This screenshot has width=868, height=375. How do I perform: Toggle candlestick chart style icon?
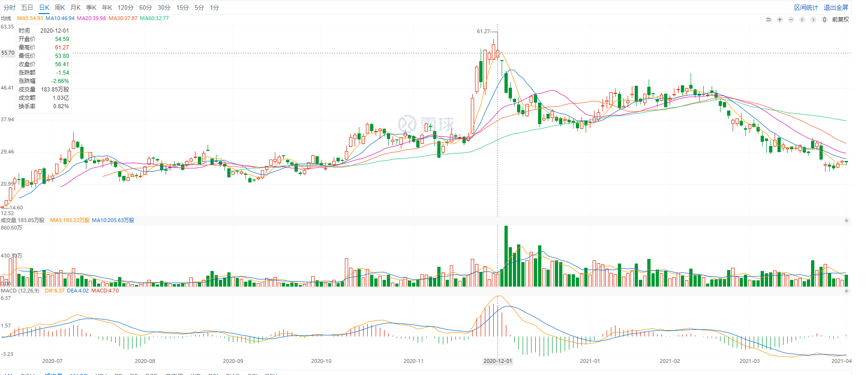click(825, 20)
